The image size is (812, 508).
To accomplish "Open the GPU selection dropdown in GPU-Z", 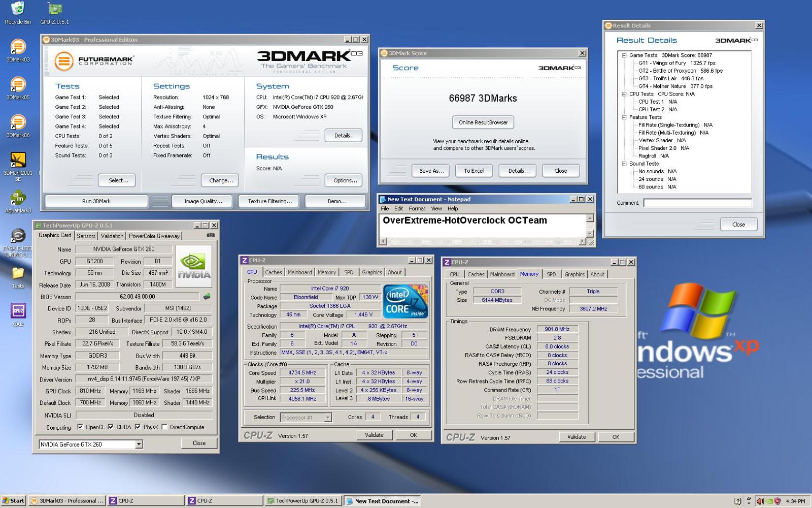I will pos(139,444).
